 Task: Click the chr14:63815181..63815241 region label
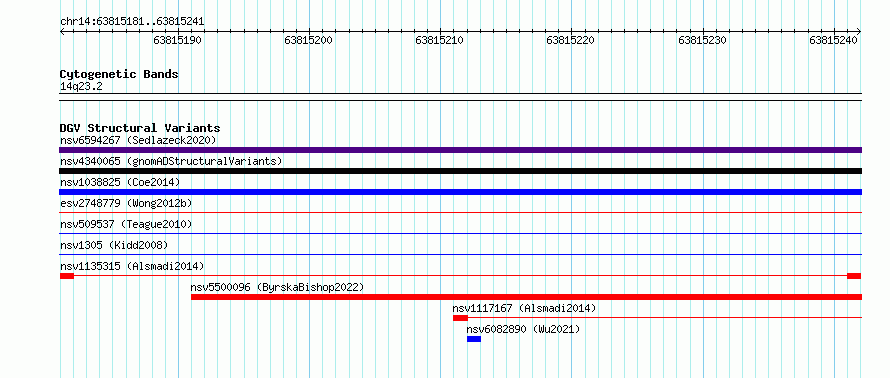(x=132, y=22)
